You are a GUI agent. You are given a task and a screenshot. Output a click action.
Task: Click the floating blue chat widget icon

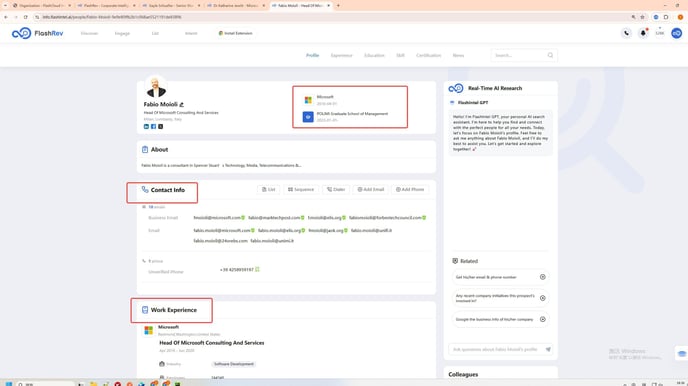coord(681,354)
